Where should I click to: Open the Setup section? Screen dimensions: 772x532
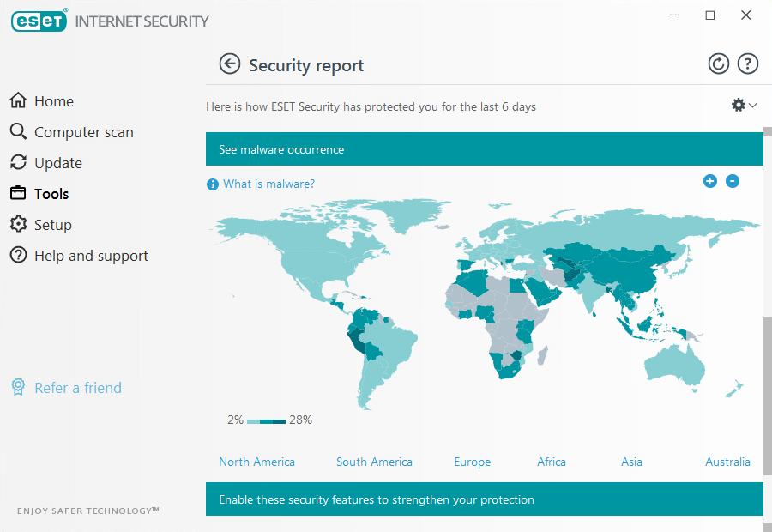52,225
